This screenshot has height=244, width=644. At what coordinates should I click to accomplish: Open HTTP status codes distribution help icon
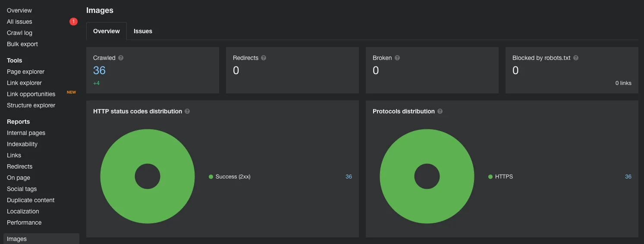(x=187, y=111)
